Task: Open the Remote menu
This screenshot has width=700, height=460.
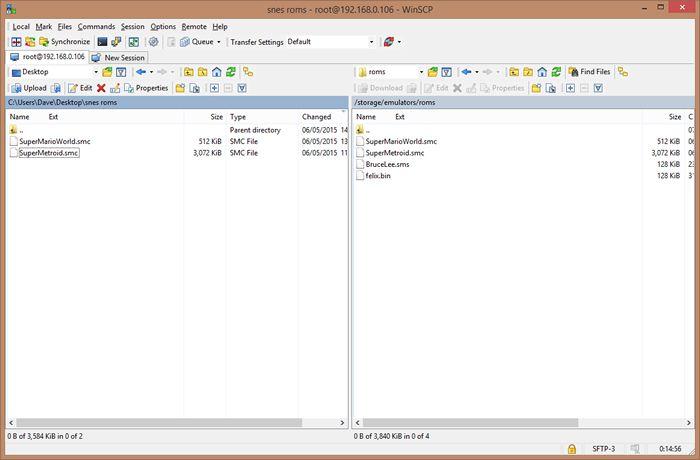Action: 194,26
